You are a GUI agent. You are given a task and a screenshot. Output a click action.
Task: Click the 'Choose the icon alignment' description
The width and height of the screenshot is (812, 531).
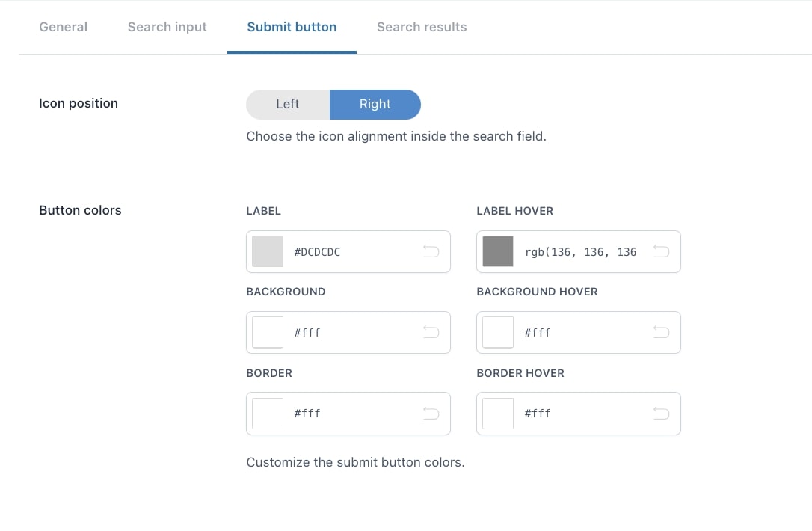click(x=396, y=136)
